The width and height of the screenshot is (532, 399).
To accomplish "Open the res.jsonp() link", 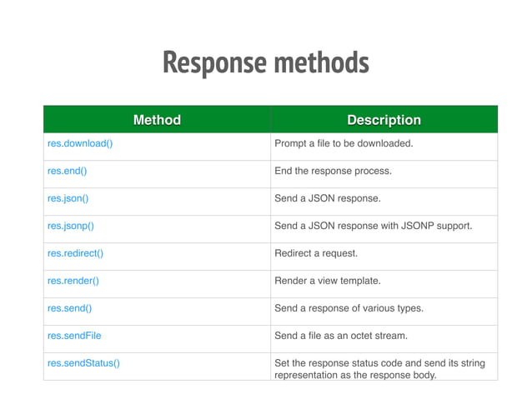I will click(71, 226).
